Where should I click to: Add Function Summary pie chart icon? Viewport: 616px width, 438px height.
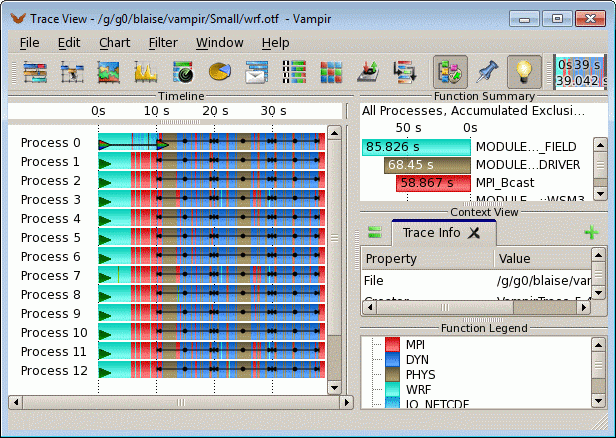click(220, 72)
